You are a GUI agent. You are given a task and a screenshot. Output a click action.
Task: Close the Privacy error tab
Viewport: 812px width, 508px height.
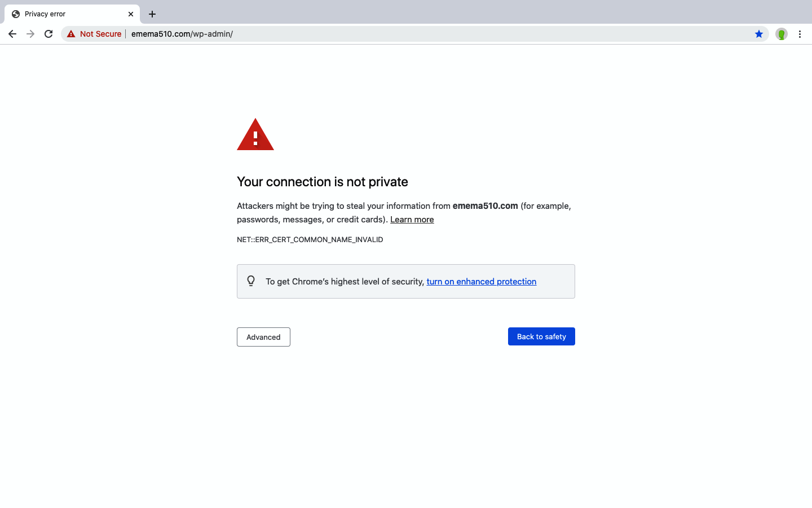tap(131, 14)
